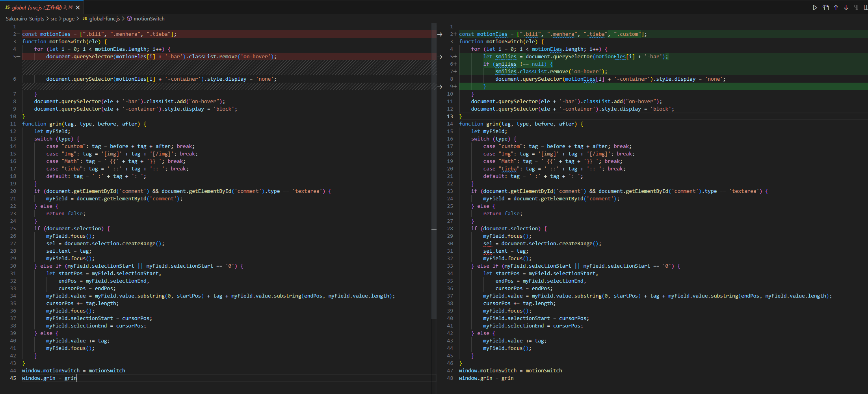The image size is (868, 394).
Task: Click "if (smilies !== null)" line in right pane
Action: pos(518,64)
